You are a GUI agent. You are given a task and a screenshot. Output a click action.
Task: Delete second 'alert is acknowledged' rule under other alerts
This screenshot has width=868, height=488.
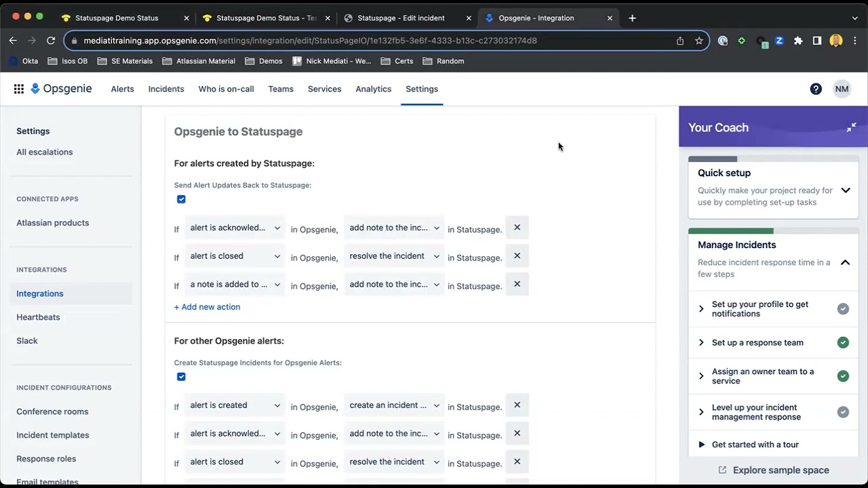pos(517,434)
